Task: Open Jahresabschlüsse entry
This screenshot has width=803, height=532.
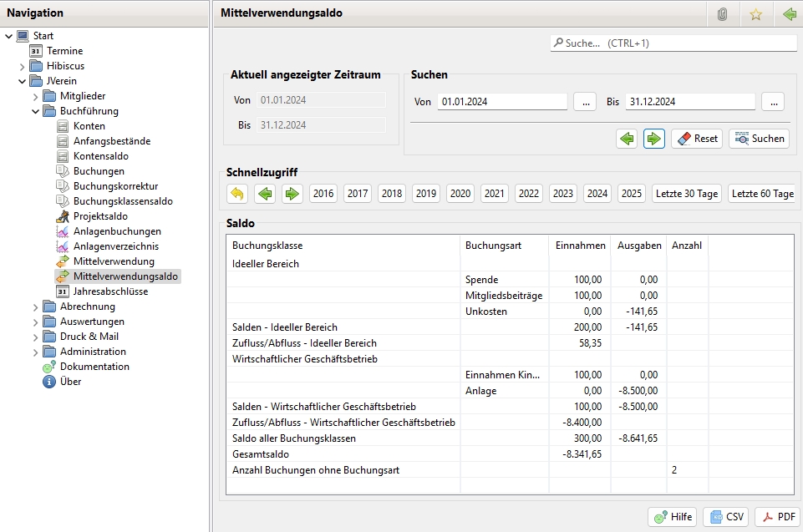Action: point(110,291)
